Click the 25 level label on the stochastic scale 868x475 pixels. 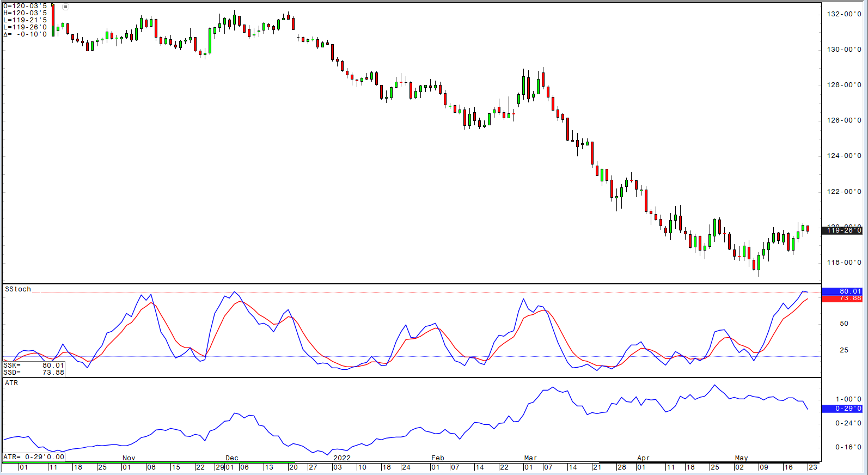coord(844,350)
